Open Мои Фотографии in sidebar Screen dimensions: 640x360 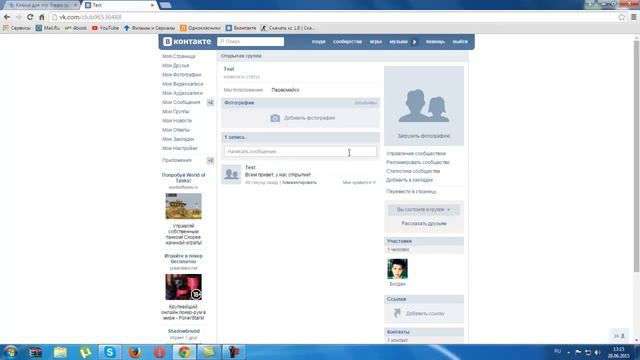click(x=182, y=75)
